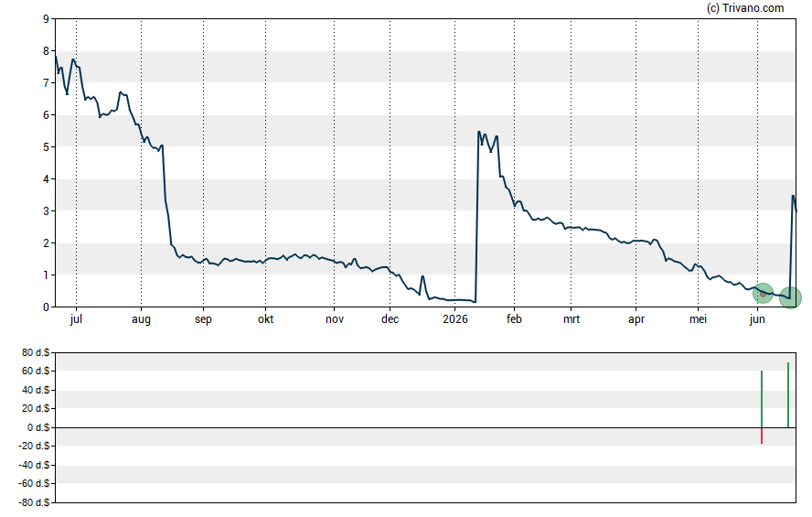This screenshot has height=517, width=812.
Task: Click the price axis value 3
Action: click(47, 210)
